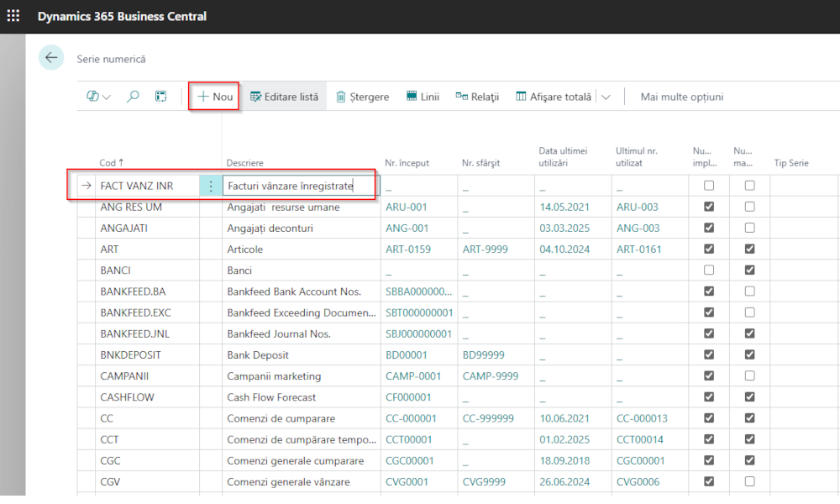Open the search magnifier in toolbar
Viewport: 840px width, 504px height.
coord(133,97)
